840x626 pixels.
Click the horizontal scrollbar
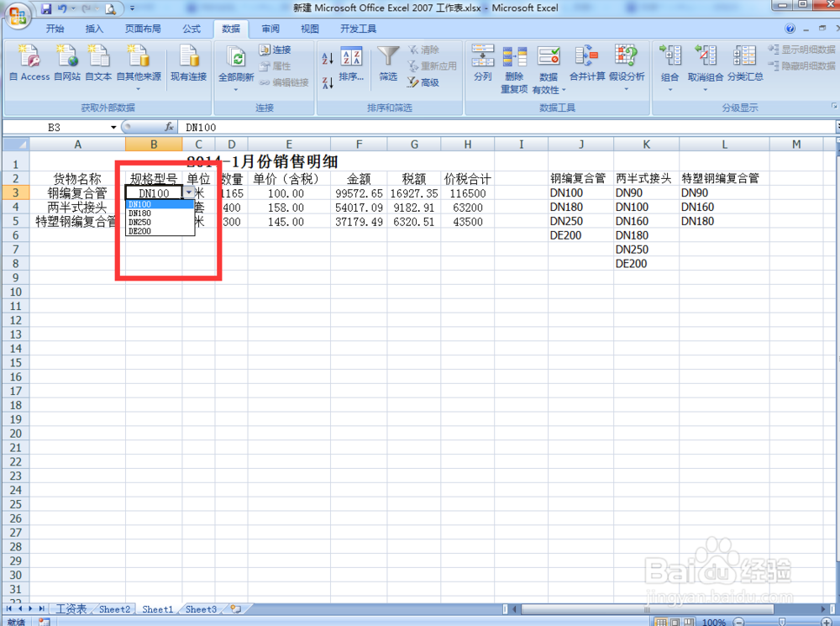[x=647, y=609]
